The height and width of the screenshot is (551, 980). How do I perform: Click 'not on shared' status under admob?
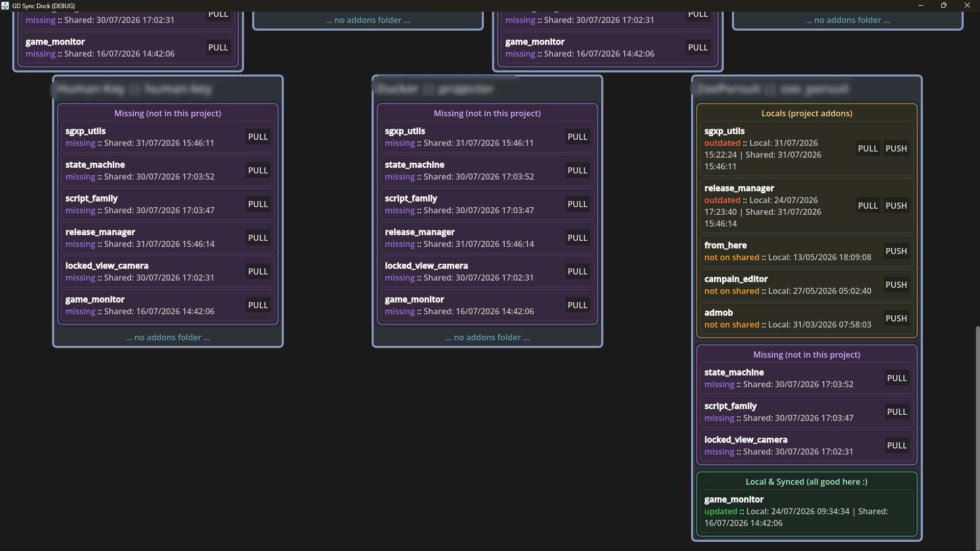pos(732,324)
